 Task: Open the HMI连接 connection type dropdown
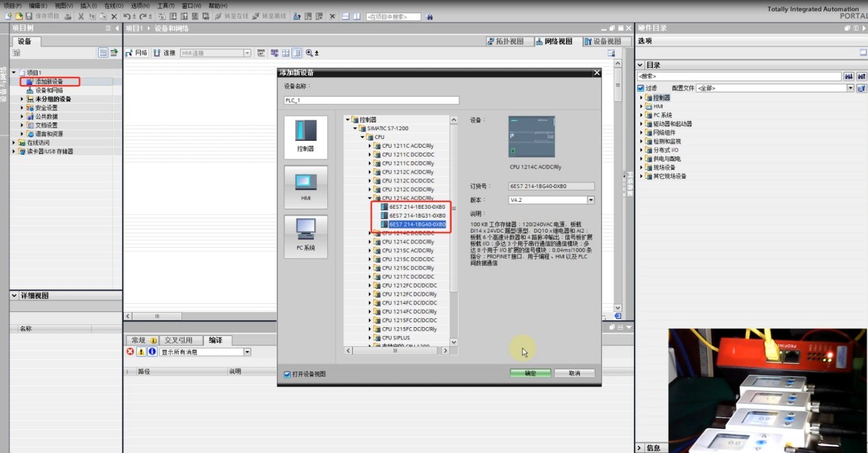(248, 53)
